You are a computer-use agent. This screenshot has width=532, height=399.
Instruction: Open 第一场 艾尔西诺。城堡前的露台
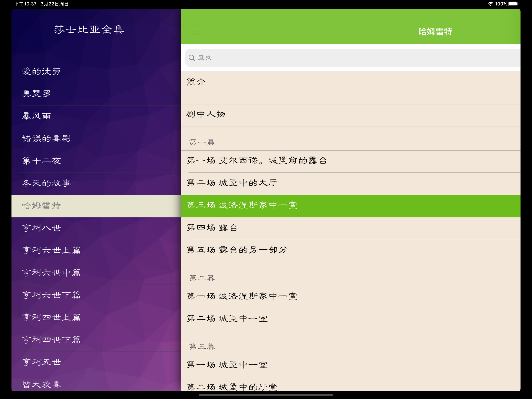(351, 162)
